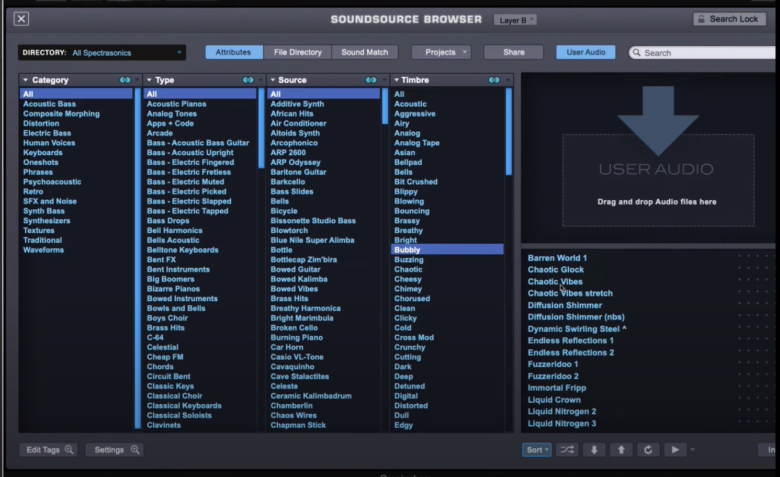Click the shuffle icon next to Sort
The image size is (780, 477).
(x=567, y=450)
